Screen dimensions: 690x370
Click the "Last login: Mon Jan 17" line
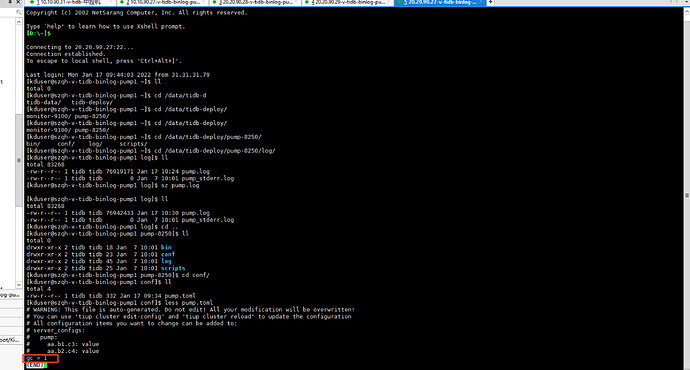[117, 75]
